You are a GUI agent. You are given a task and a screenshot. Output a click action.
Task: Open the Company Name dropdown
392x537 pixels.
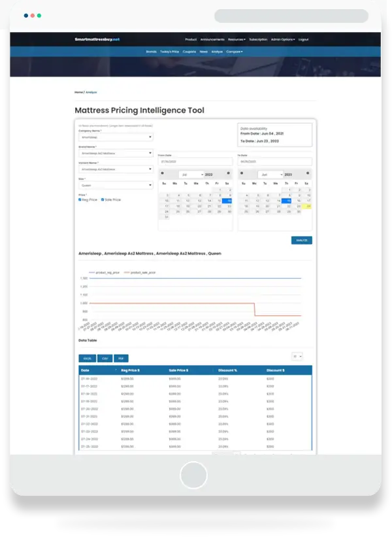116,137
